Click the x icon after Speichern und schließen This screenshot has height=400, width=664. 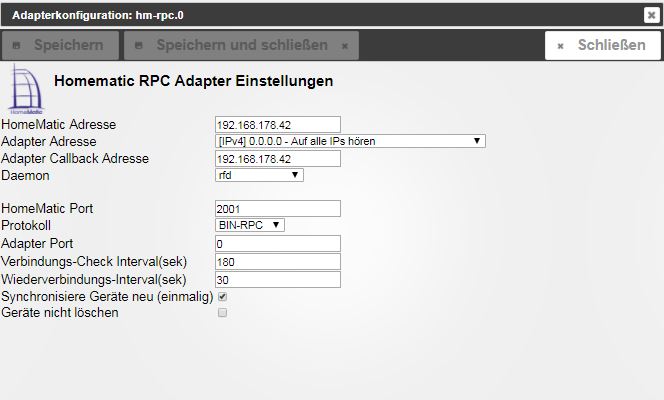tap(345, 46)
